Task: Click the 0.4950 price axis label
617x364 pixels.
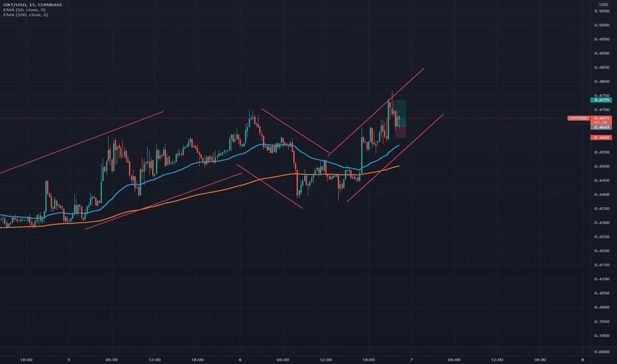Action: pyautogui.click(x=602, y=39)
